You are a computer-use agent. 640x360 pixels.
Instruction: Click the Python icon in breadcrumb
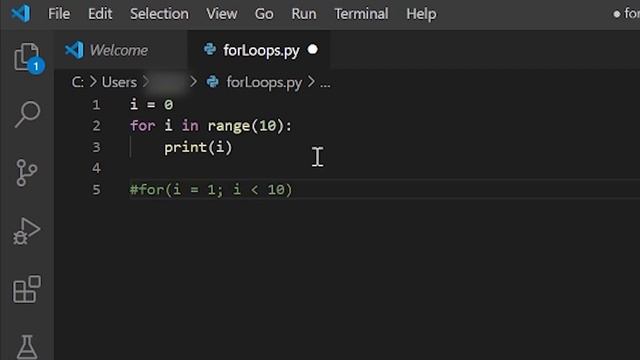(212, 82)
